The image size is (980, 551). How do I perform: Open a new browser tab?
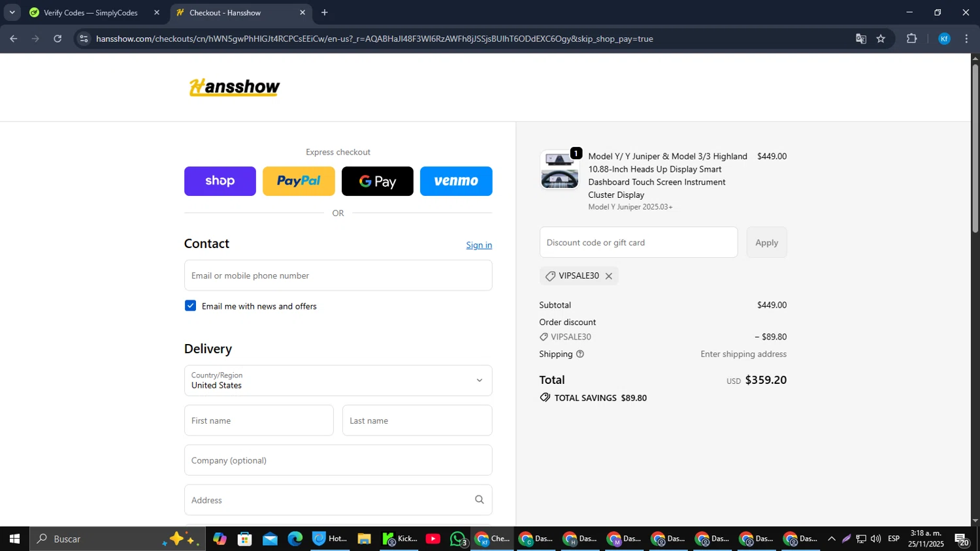325,12
